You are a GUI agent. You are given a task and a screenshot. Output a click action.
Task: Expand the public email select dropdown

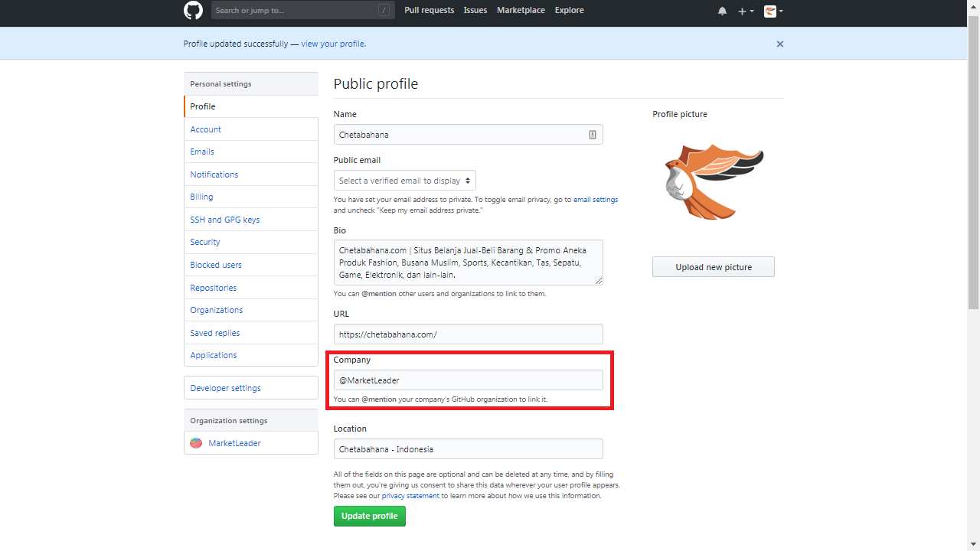tap(404, 181)
